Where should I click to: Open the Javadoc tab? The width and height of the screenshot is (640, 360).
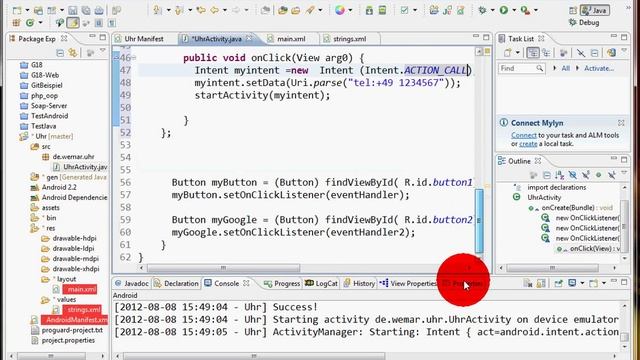[132, 283]
